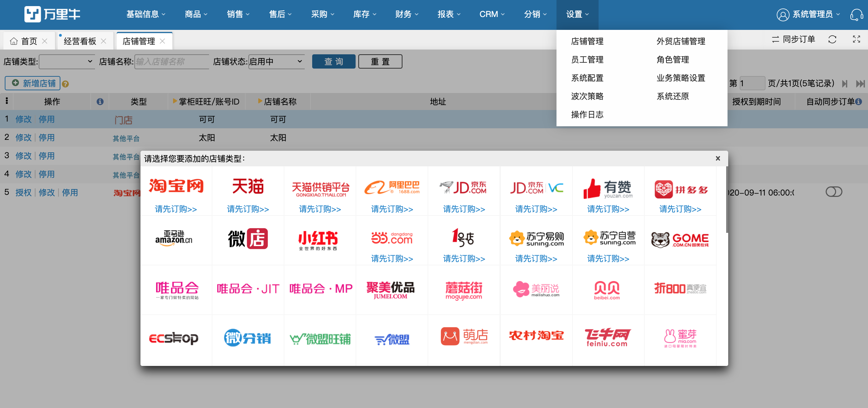This screenshot has height=408, width=868.
Task: Click the page number input field
Action: (x=752, y=83)
